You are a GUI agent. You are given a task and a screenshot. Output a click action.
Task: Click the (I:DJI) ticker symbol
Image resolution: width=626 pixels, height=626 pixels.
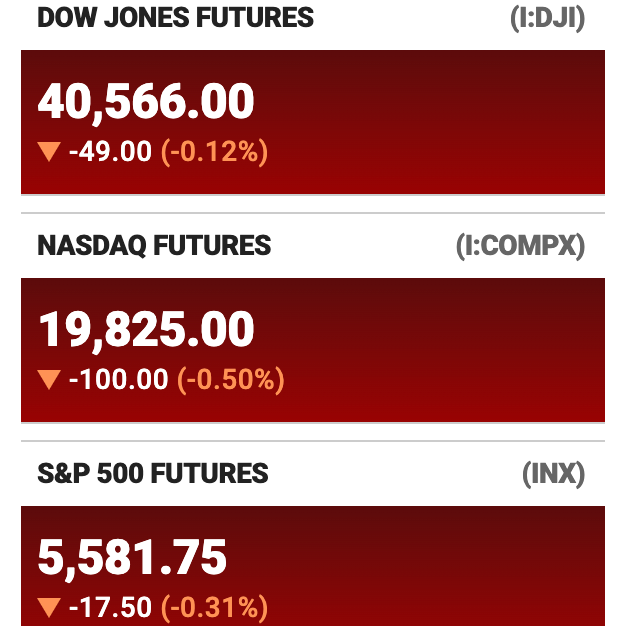click(x=548, y=18)
